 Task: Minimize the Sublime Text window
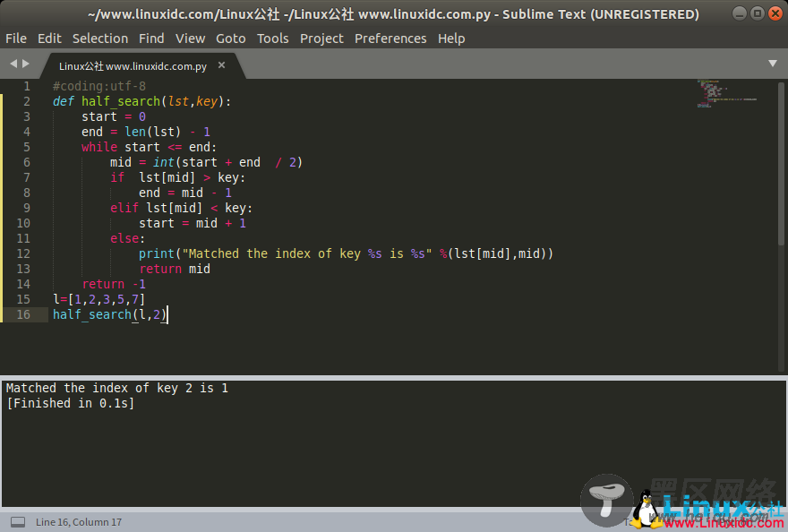coord(739,13)
